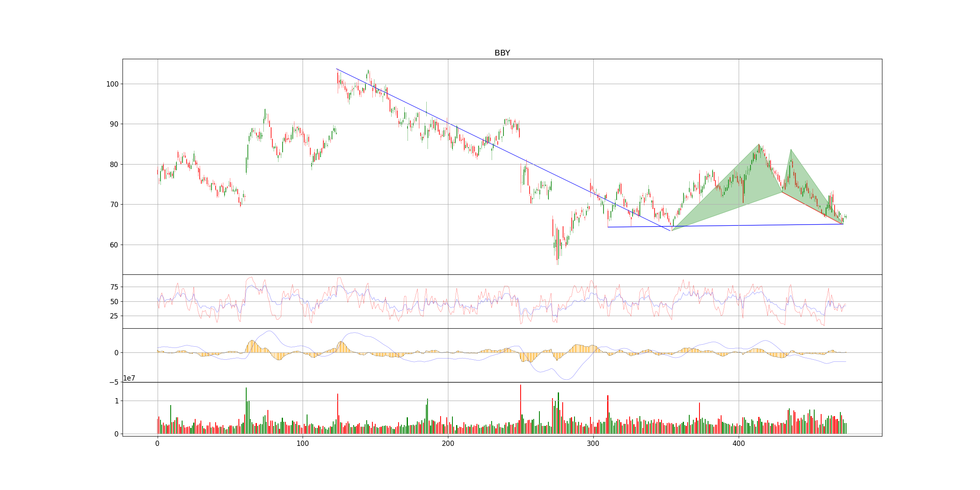
Task: Click the −5 label on MACD panel
Action: (x=114, y=382)
